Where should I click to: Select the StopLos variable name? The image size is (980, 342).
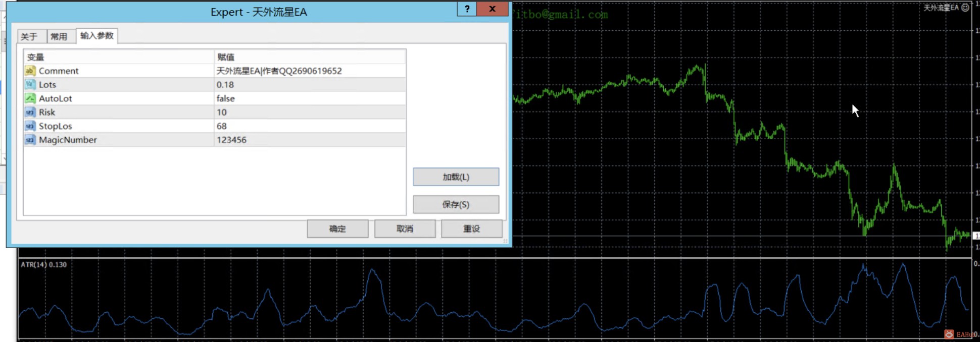56,126
